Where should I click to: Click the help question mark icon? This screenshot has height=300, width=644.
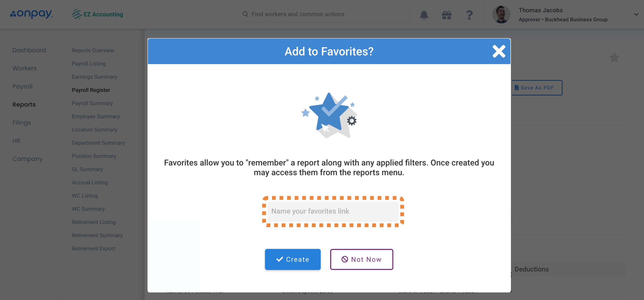[x=469, y=15]
